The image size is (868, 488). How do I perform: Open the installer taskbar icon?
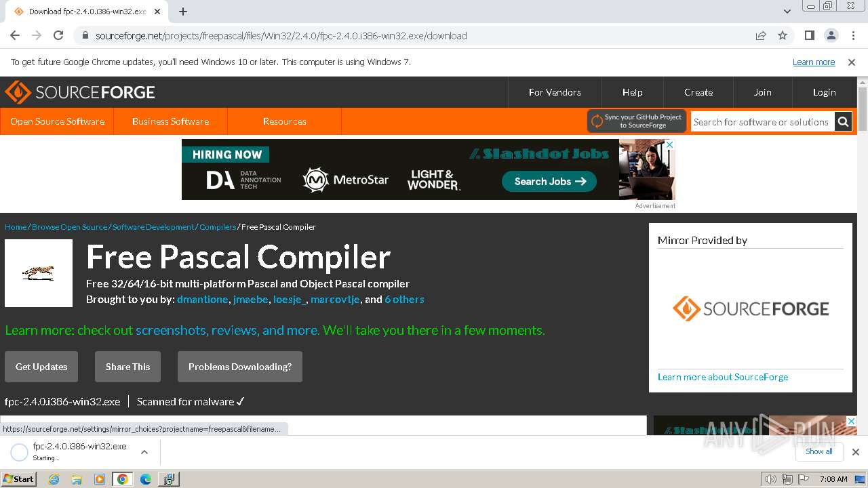point(168,479)
